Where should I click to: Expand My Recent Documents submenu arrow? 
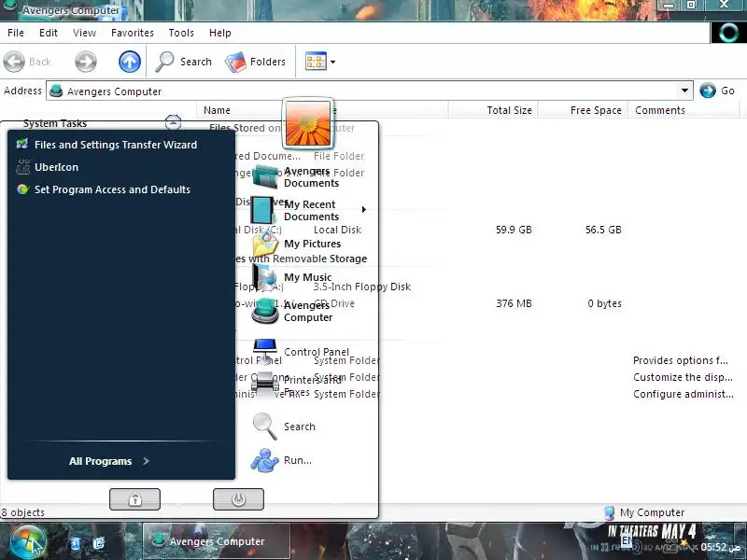click(364, 209)
